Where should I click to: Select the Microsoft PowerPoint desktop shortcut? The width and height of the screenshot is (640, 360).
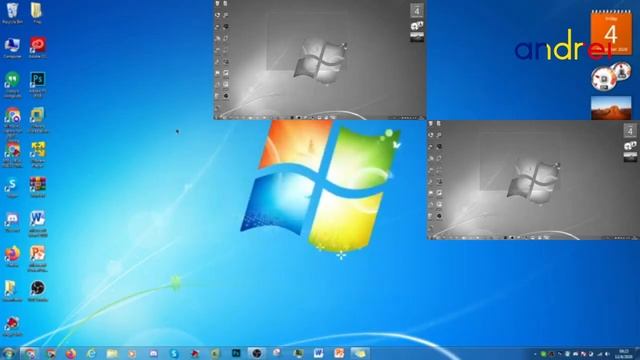[x=38, y=259]
